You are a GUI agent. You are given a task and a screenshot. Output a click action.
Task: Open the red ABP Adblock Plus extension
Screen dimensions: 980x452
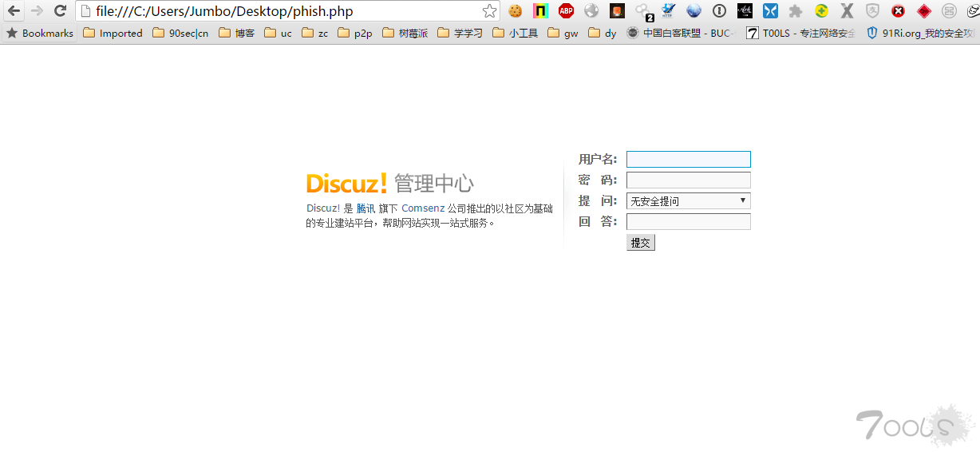tap(566, 11)
